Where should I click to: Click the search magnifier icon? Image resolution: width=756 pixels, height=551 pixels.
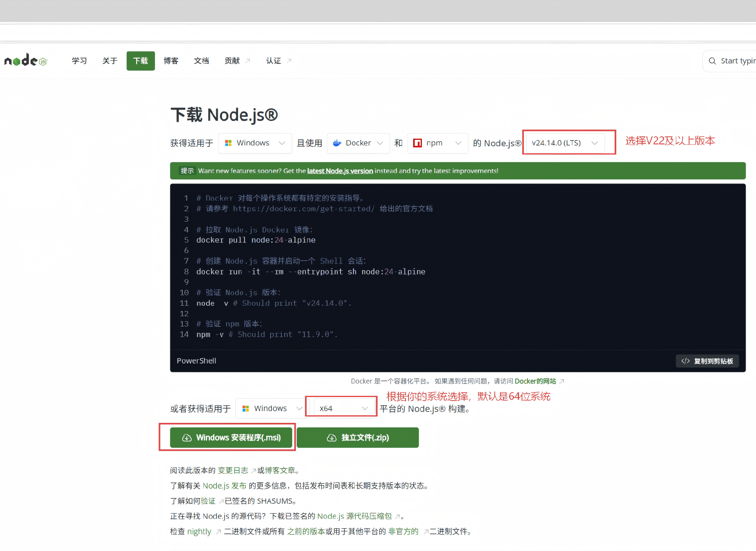(712, 61)
